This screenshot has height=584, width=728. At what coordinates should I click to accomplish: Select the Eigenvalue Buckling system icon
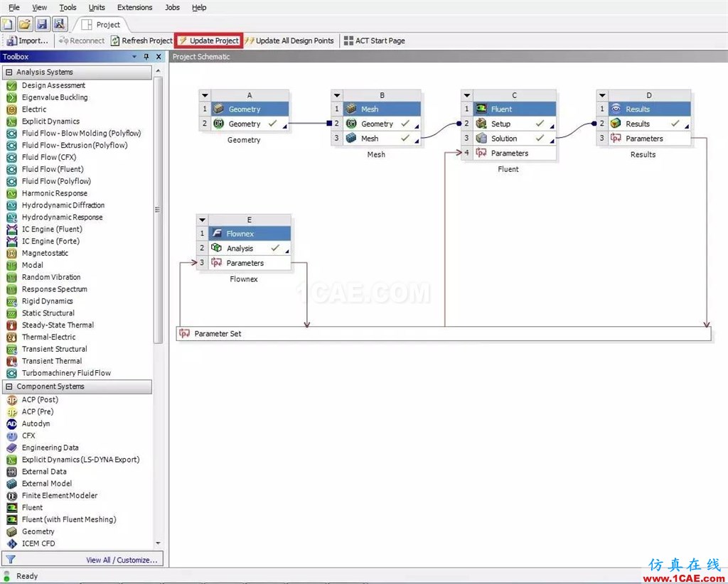pyautogui.click(x=11, y=97)
